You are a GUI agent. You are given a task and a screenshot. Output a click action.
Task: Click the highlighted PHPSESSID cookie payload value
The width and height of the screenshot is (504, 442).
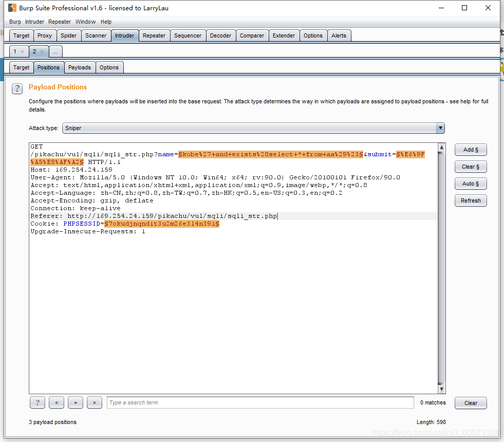[162, 224]
